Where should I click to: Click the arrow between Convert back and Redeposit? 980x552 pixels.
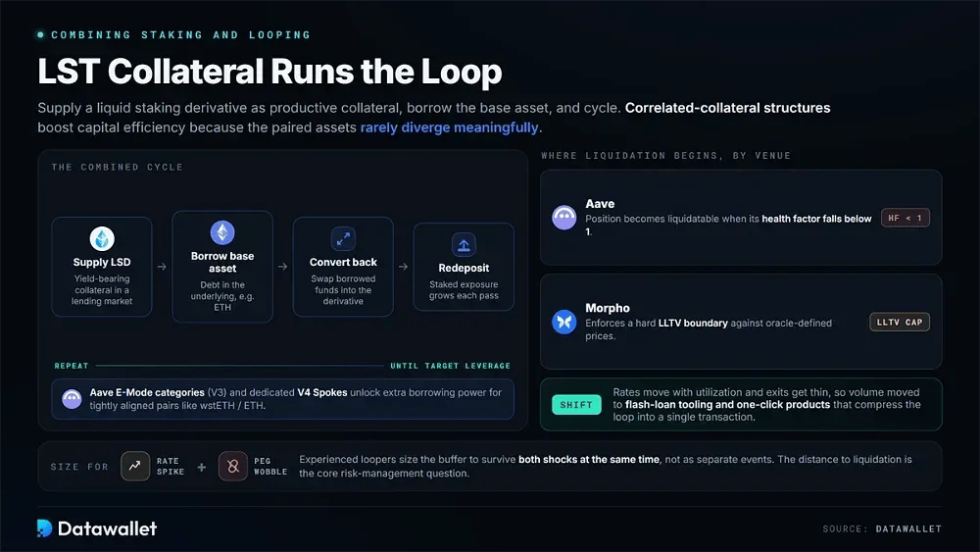pyautogui.click(x=403, y=267)
